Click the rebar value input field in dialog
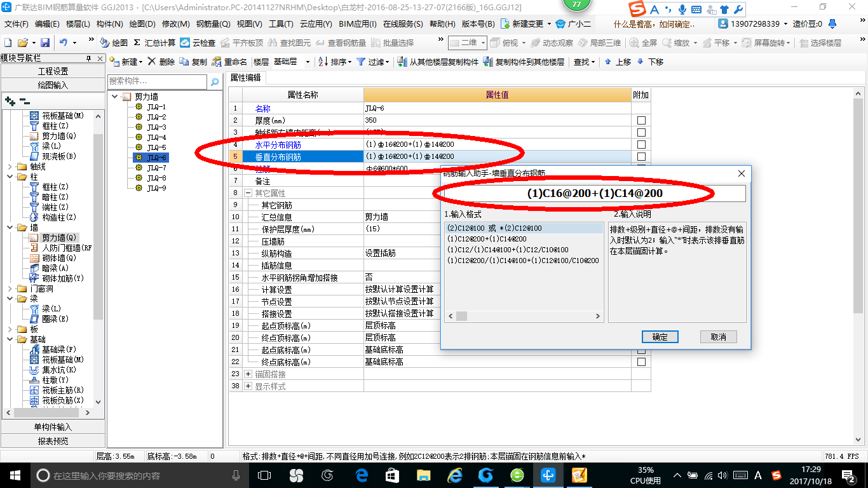 595,193
